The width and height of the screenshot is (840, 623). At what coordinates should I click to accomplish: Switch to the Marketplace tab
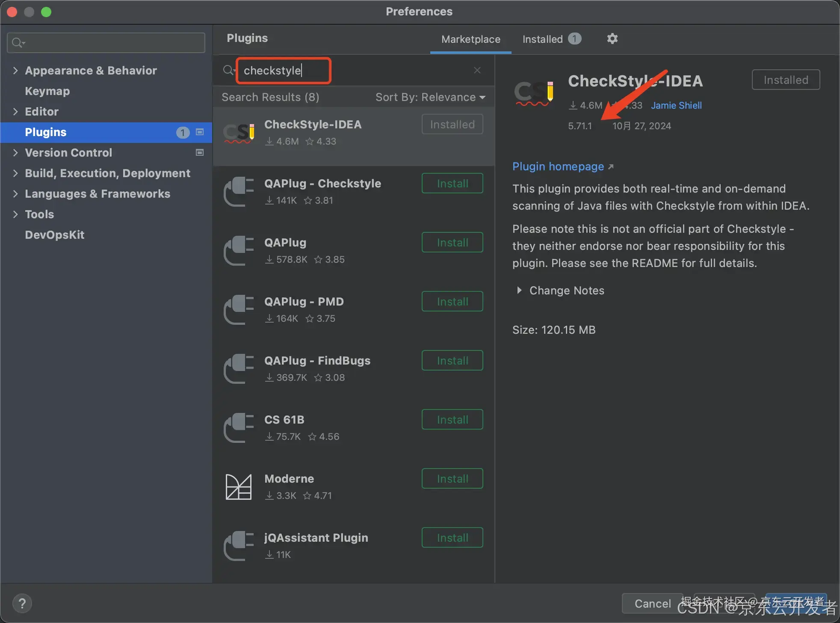tap(470, 39)
